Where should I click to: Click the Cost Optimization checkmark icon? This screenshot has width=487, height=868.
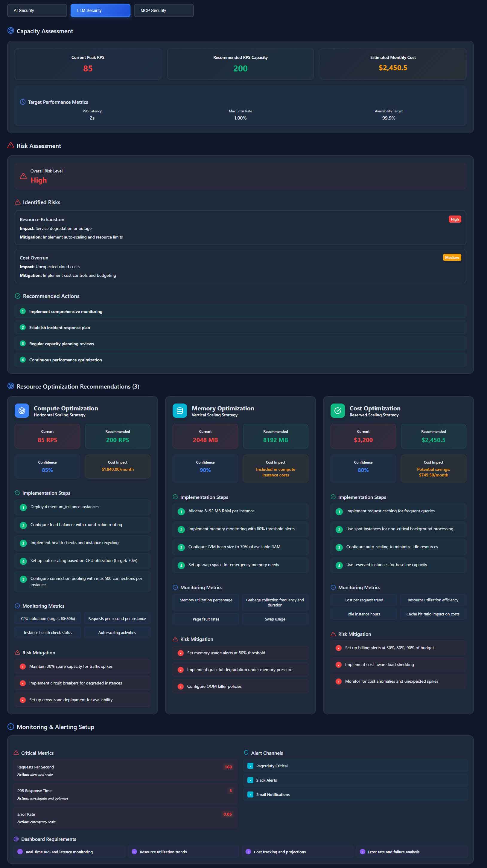[337, 411]
